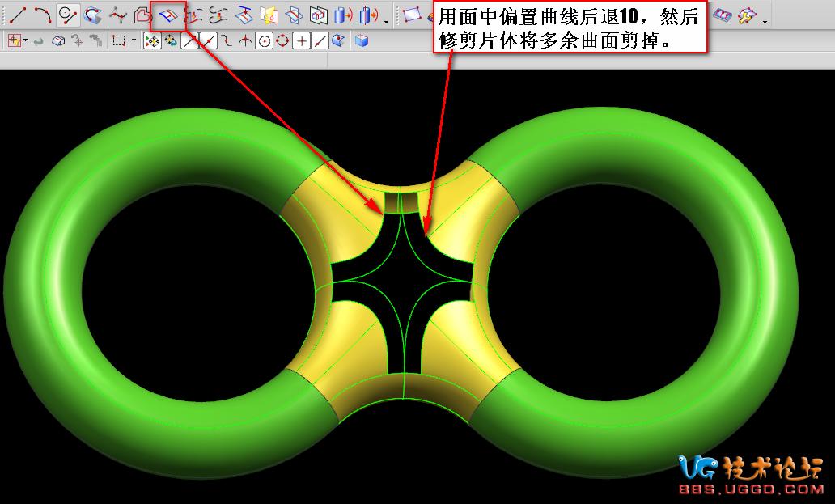Toggle Arc Center snap
The width and height of the screenshot is (835, 504).
click(x=264, y=41)
